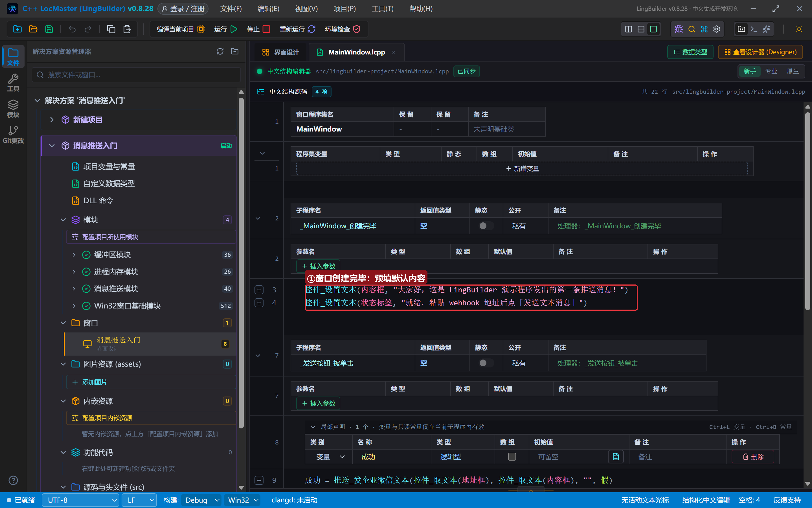Screen dimensions: 812x508
Task: Select the 新手 editor mode
Action: 750,71
